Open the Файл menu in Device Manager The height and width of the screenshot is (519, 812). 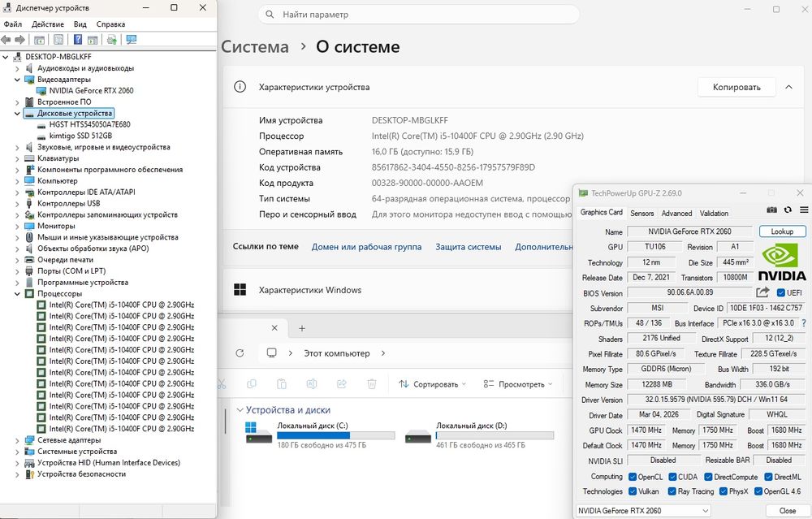pos(12,24)
